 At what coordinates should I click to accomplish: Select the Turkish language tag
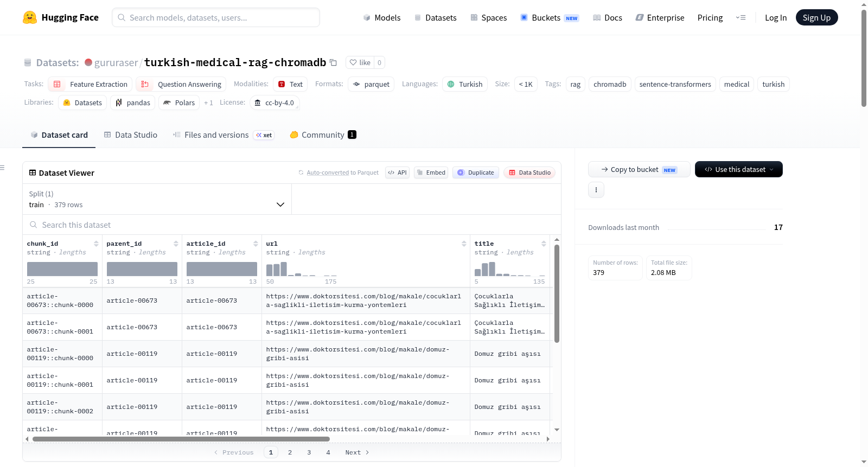pyautogui.click(x=465, y=84)
